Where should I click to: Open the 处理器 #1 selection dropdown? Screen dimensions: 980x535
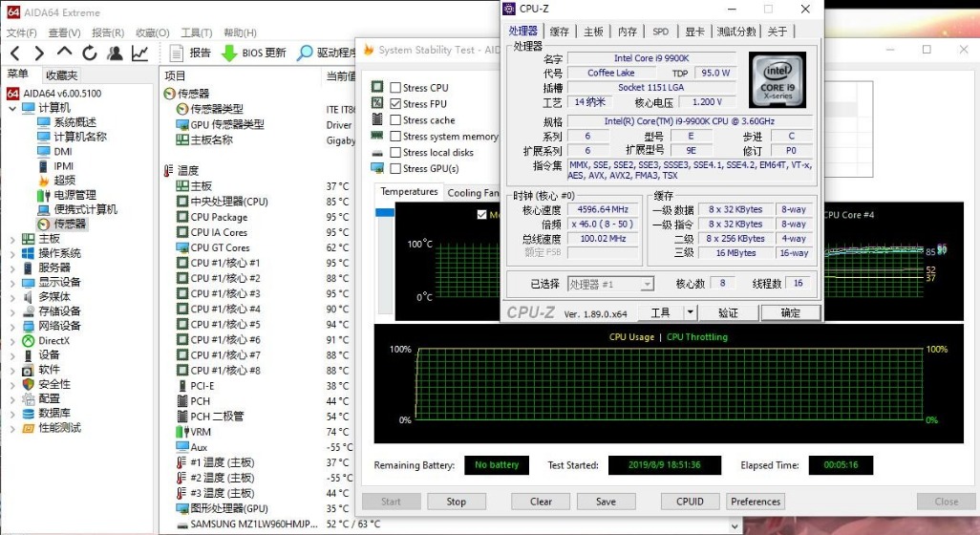(647, 285)
